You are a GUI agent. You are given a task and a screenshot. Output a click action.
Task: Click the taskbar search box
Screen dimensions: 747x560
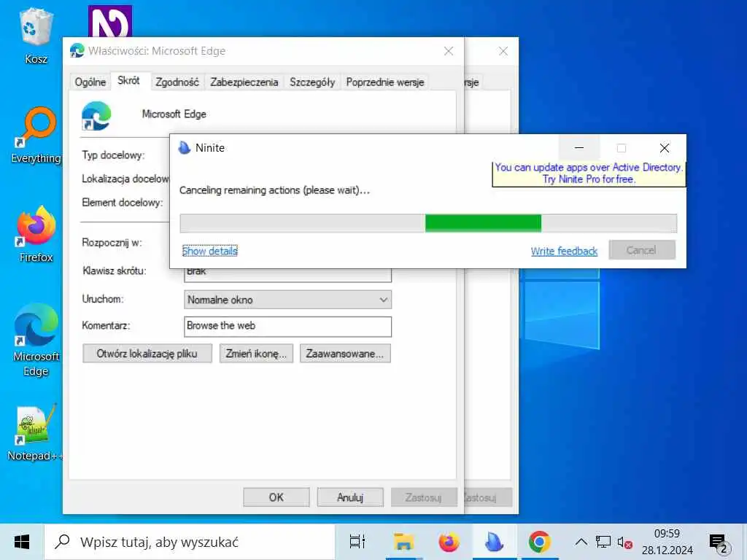[190, 542]
